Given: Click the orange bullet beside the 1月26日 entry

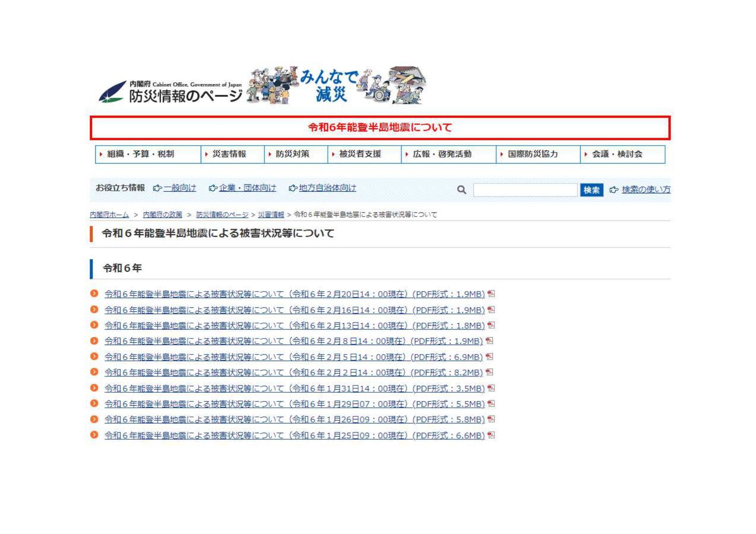Looking at the screenshot, I should pos(94,419).
